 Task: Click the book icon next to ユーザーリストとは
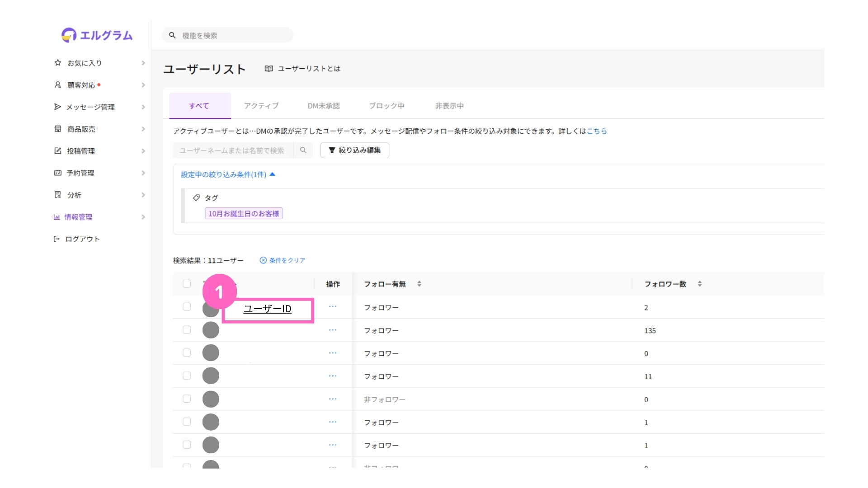[269, 69]
